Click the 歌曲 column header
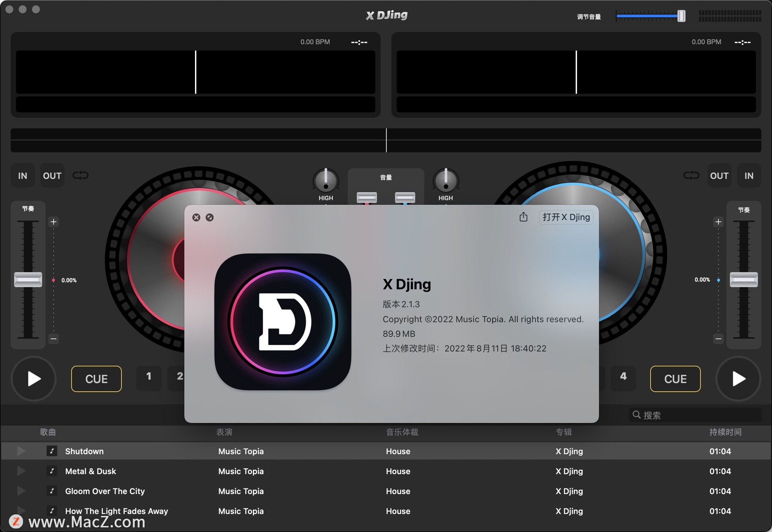This screenshot has width=772, height=532. coord(47,432)
